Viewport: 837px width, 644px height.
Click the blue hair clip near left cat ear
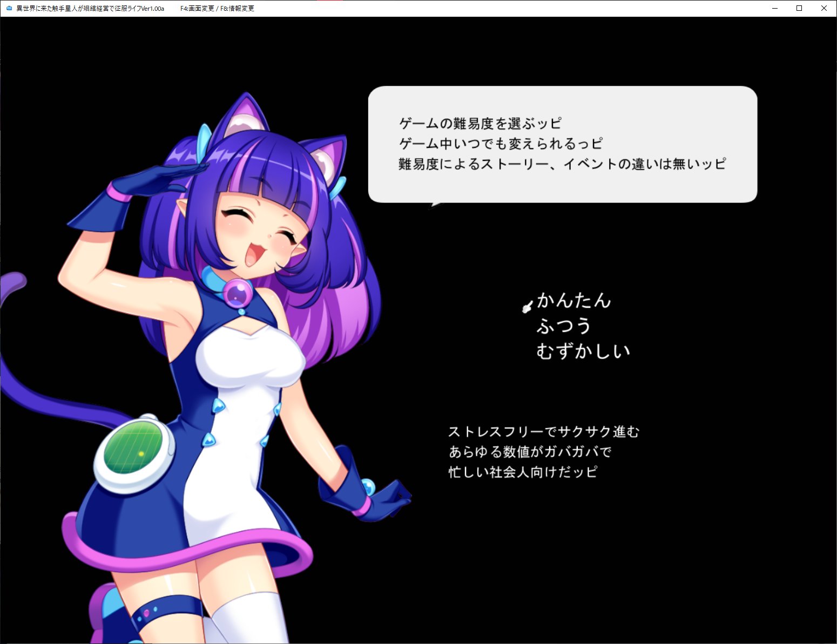pos(205,139)
